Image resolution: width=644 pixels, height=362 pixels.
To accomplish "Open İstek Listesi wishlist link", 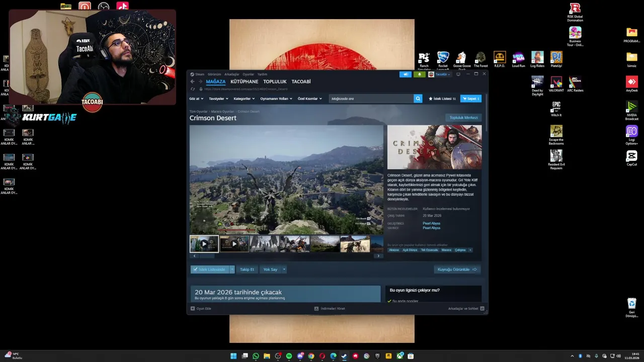I will tap(442, 99).
